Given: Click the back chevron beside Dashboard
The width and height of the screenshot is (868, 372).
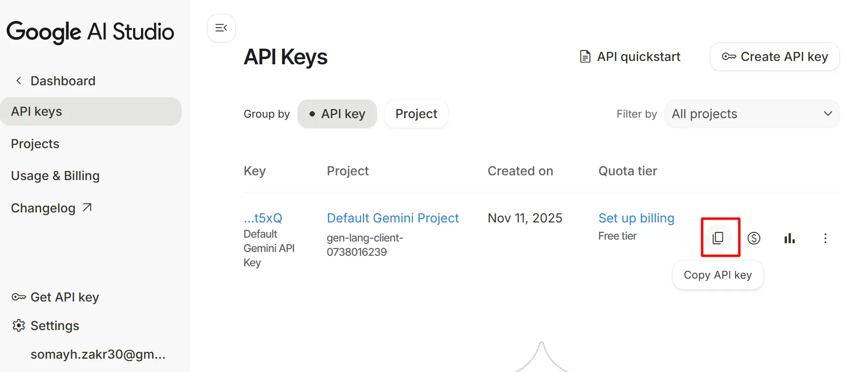Looking at the screenshot, I should 19,81.
